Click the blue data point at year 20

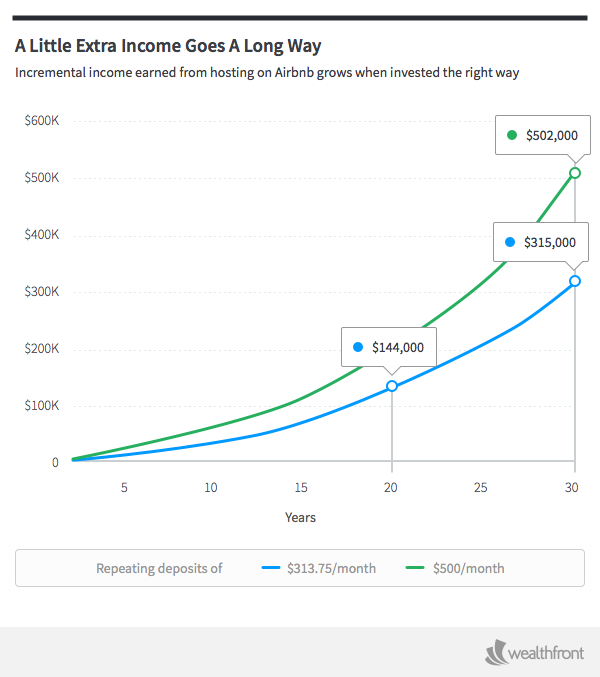click(x=392, y=386)
